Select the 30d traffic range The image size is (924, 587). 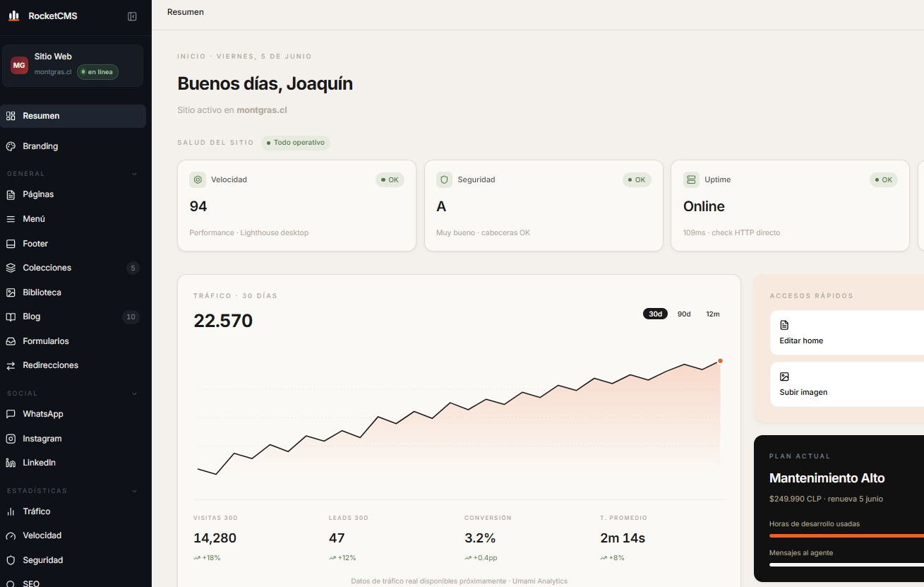click(655, 314)
